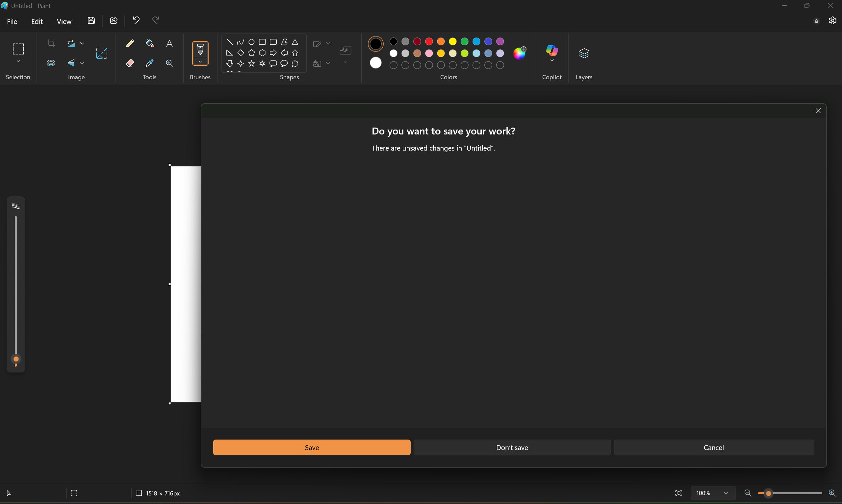Image resolution: width=842 pixels, height=504 pixels.
Task: Select the five-point star shape
Action: [251, 63]
